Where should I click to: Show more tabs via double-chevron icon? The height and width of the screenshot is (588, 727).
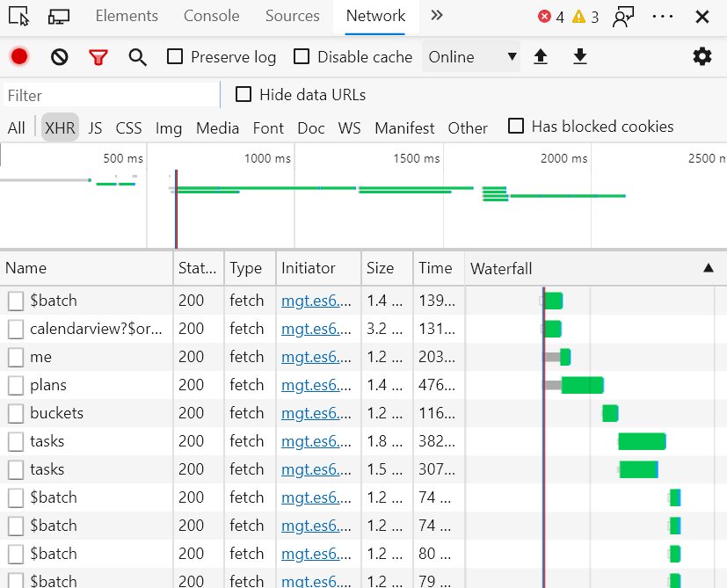tap(436, 16)
